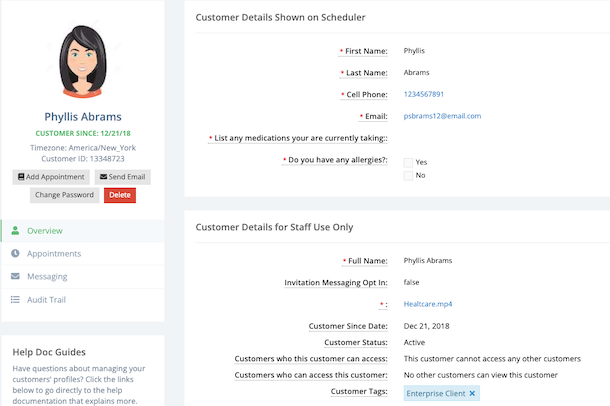
Task: Open cell phone link 1234567891
Action: 424,94
